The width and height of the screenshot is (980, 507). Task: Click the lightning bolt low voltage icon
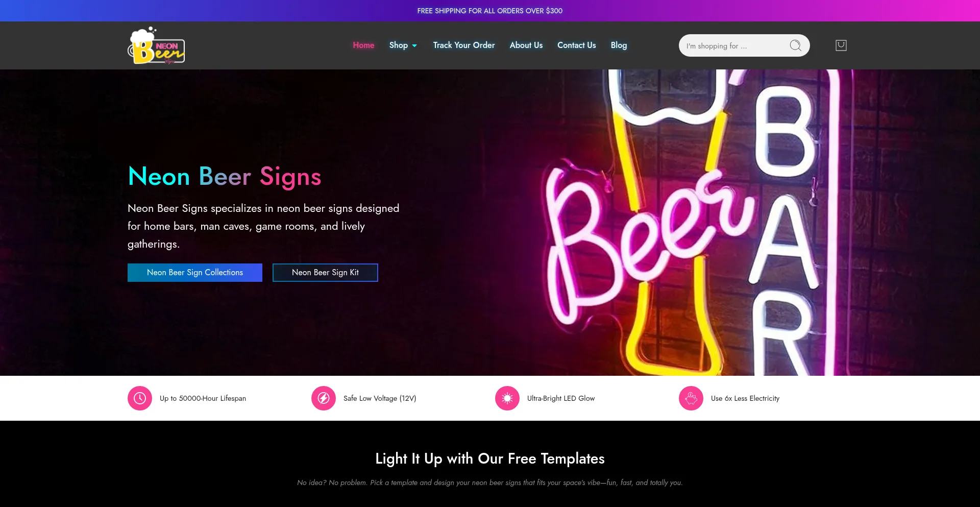coord(324,398)
